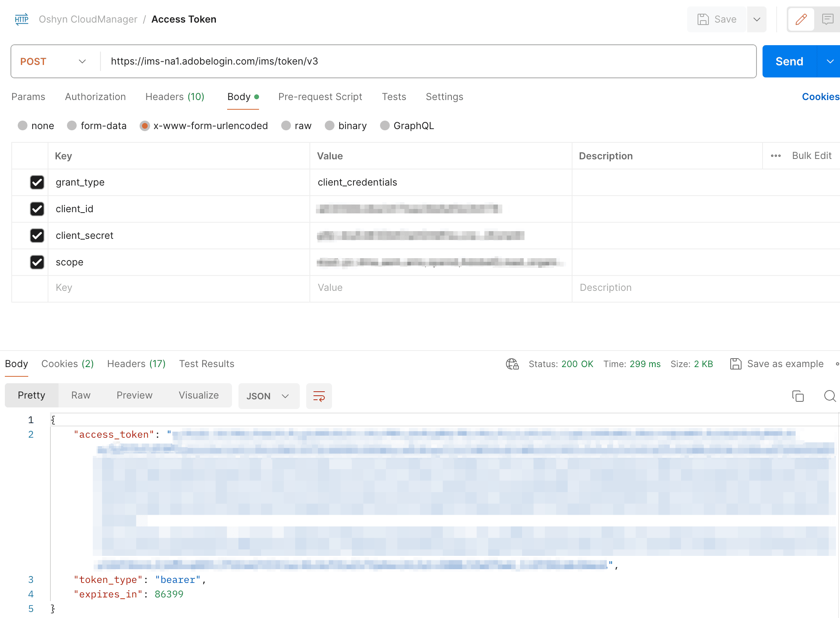This screenshot has height=618, width=840.
Task: Open the comments icon
Action: point(827,19)
